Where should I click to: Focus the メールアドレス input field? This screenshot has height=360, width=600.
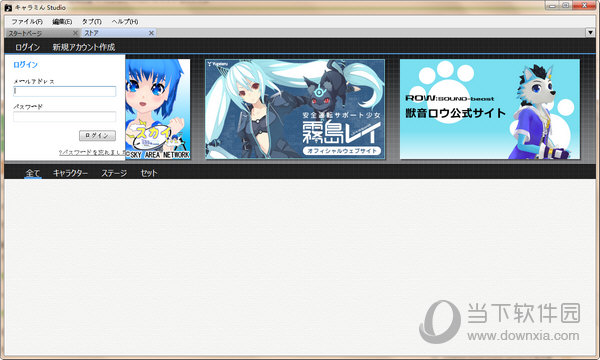[x=65, y=91]
